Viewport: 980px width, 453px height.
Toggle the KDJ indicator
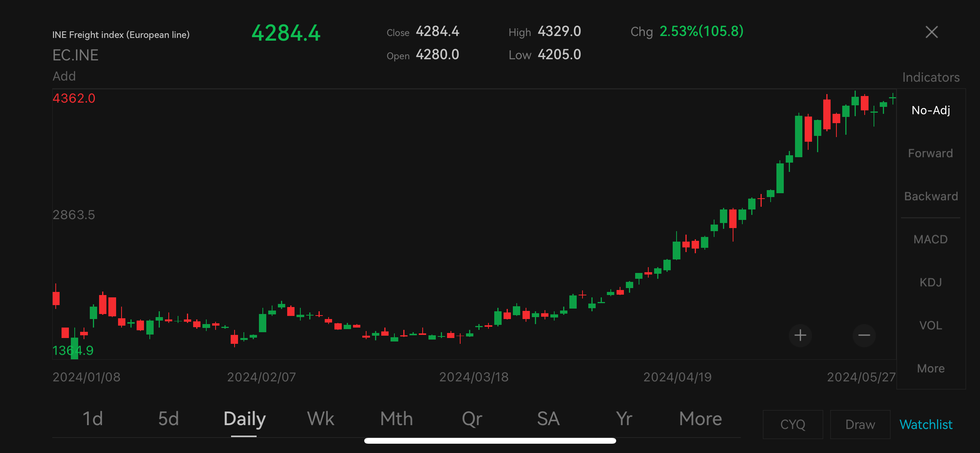pos(931,282)
